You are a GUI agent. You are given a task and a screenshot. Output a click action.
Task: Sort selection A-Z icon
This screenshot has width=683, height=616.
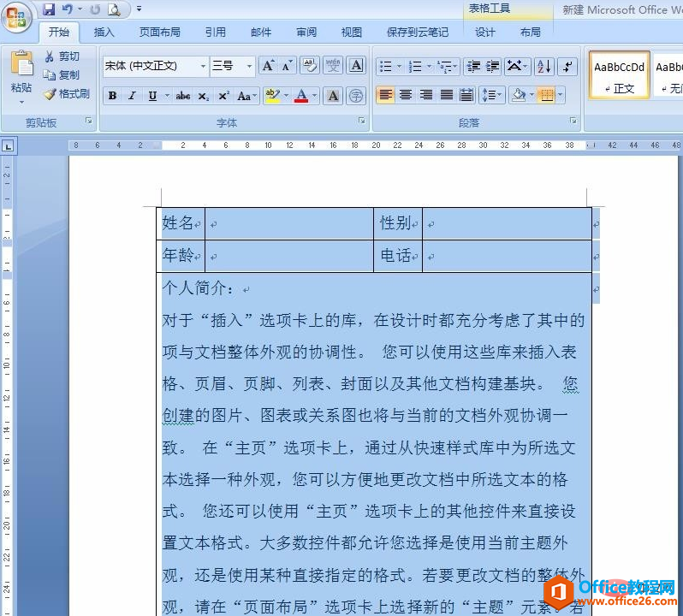pos(544,66)
